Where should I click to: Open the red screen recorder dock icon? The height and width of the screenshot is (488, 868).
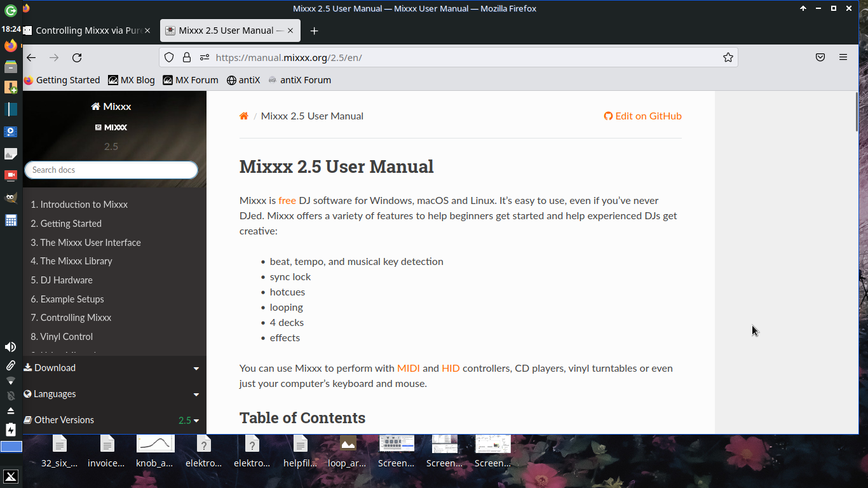click(x=11, y=175)
